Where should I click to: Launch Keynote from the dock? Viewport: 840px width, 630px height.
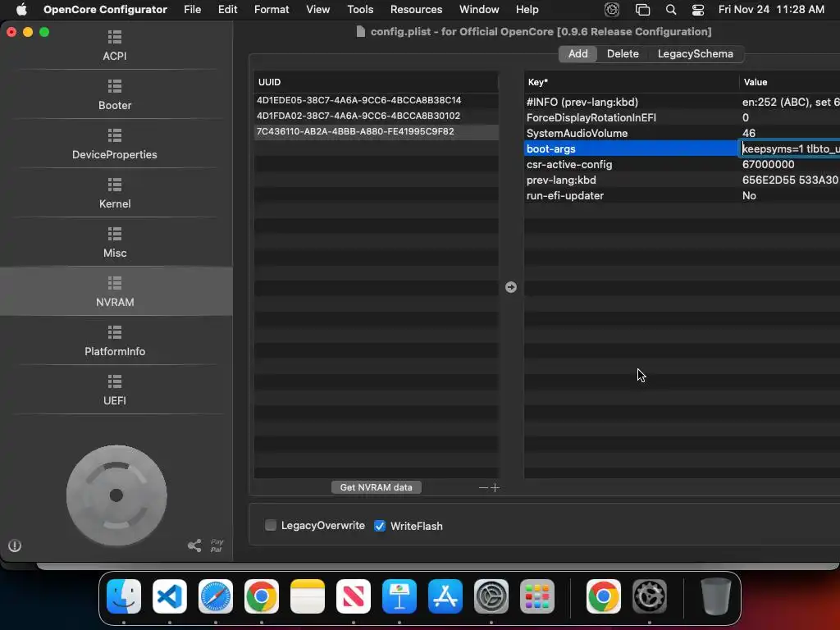399,596
